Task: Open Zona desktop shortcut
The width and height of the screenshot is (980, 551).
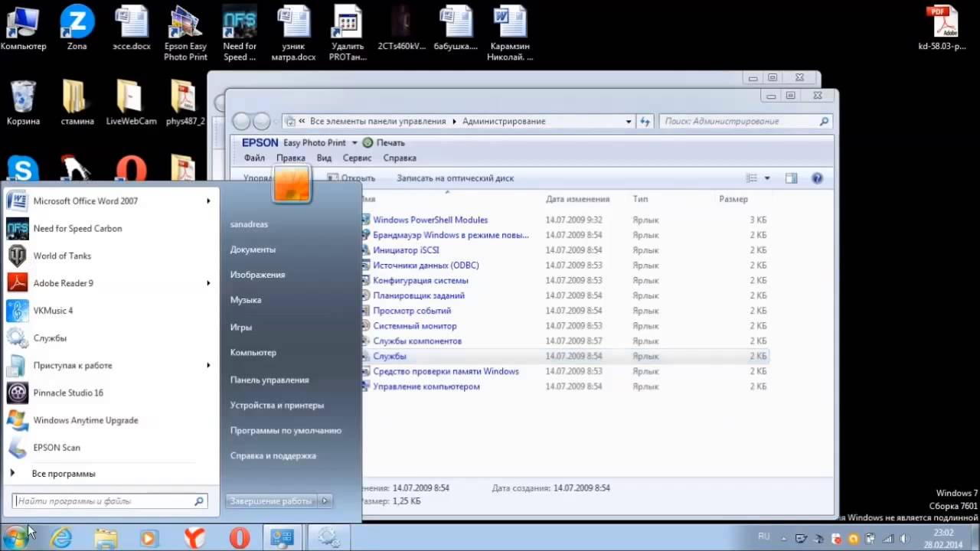Action: pos(77,28)
